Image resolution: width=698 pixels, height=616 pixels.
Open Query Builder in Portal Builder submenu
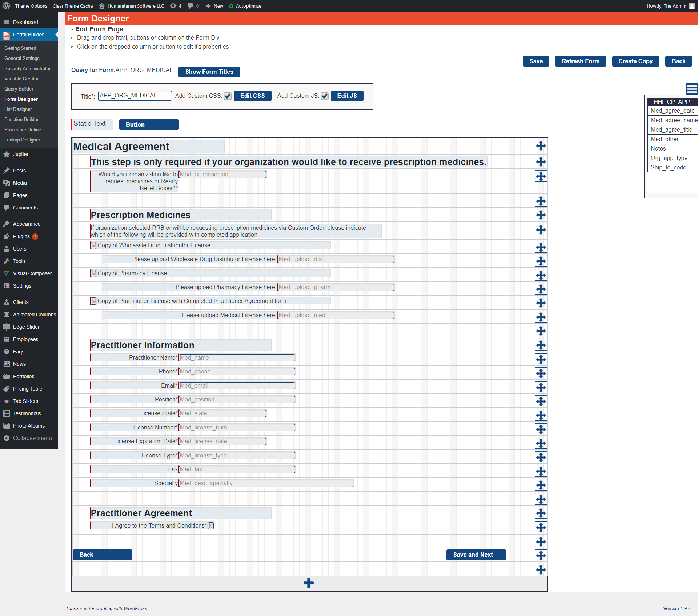[19, 89]
